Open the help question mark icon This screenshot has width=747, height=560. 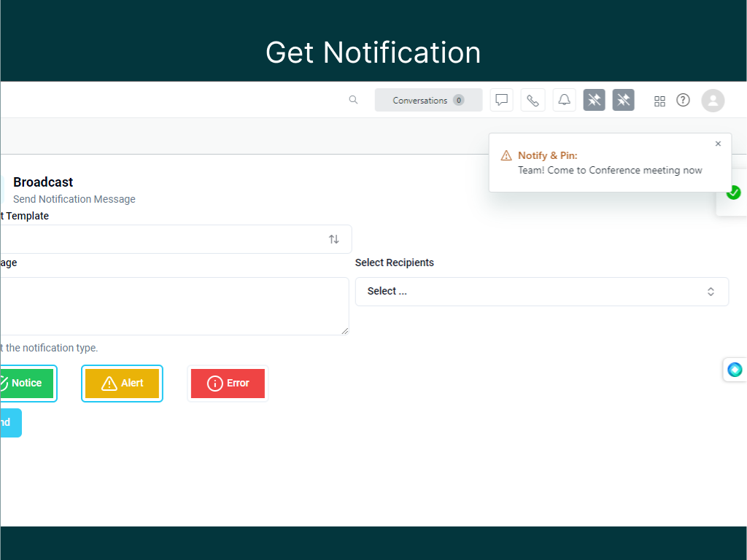pyautogui.click(x=683, y=100)
